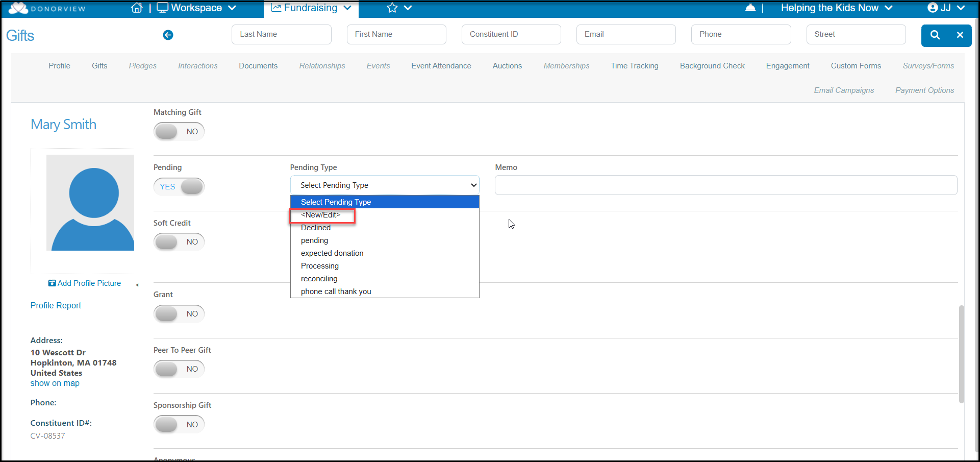Toggle the Peer To Peer Gift switch
The height and width of the screenshot is (462, 980).
(x=179, y=369)
